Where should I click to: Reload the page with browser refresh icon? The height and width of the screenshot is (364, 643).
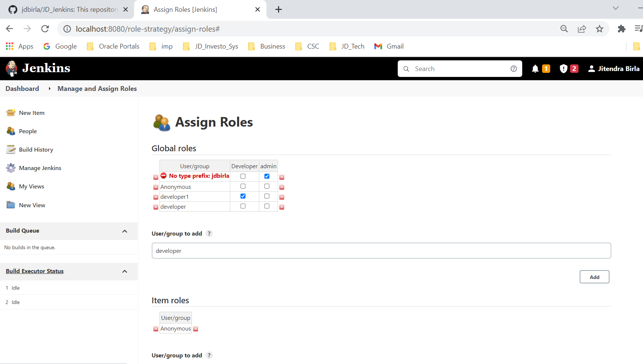[45, 29]
